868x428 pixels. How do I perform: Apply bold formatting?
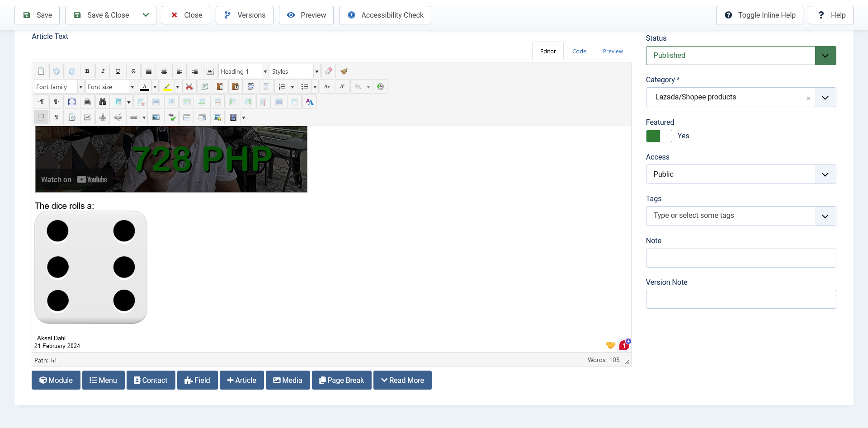87,71
